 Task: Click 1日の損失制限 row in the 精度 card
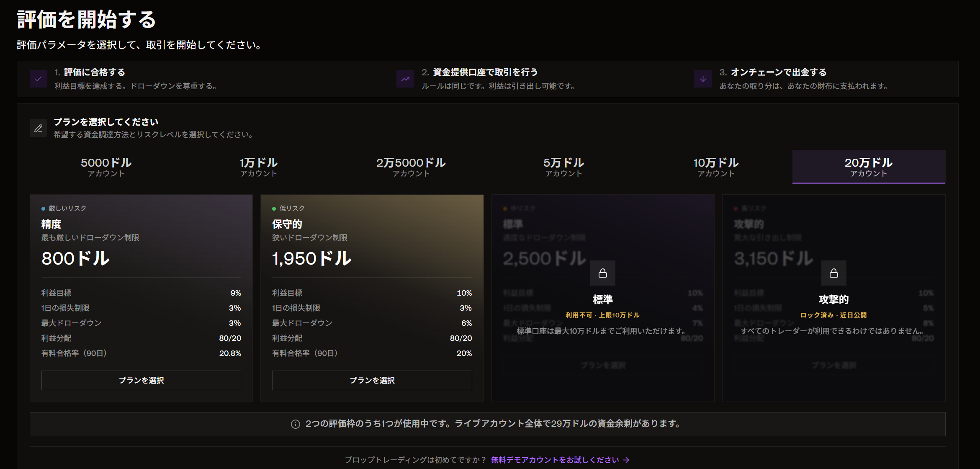pyautogui.click(x=141, y=308)
